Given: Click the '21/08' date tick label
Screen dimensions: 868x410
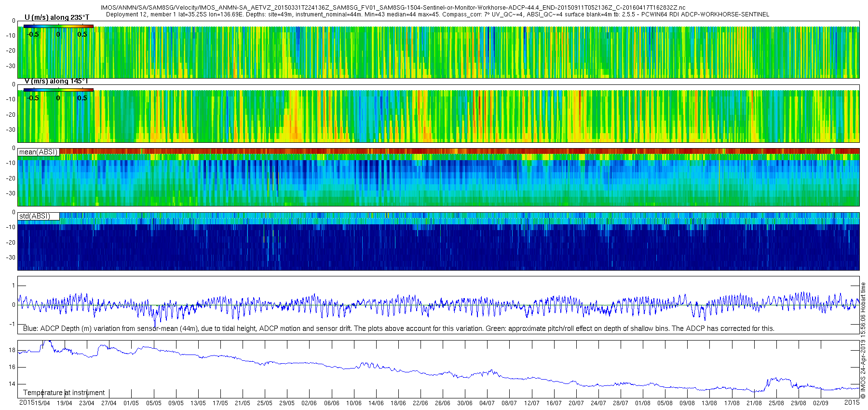Looking at the screenshot, I should pos(754,403).
